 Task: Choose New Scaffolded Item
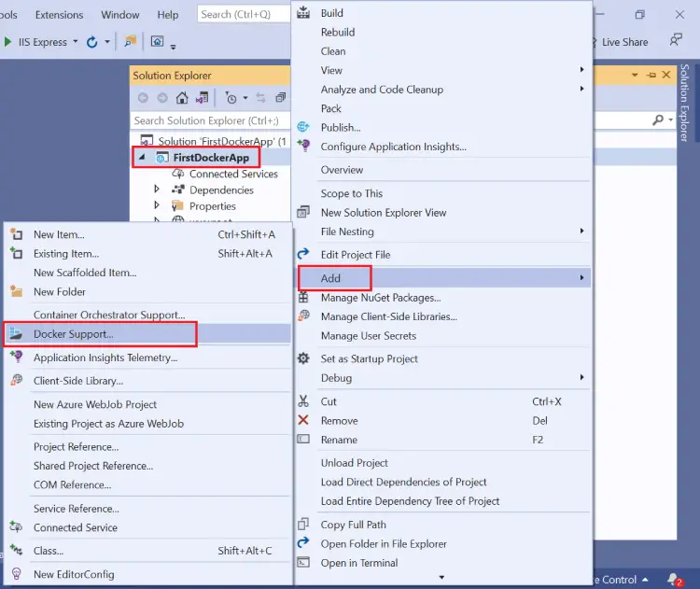[x=85, y=273]
